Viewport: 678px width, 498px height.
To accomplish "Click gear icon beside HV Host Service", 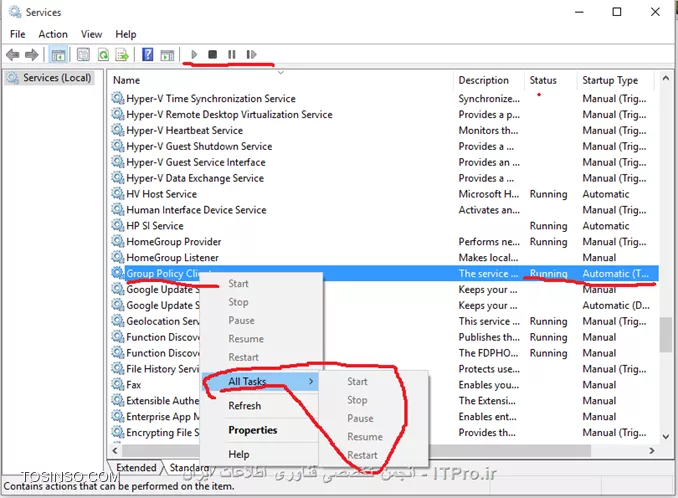I will tap(117, 194).
